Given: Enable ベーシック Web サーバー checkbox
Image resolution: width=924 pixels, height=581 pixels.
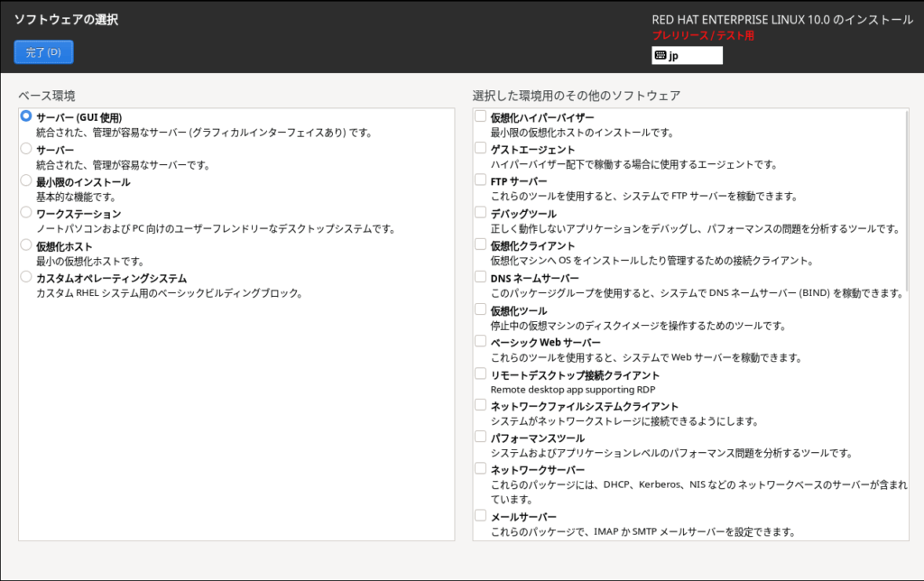Looking at the screenshot, I should coord(480,342).
